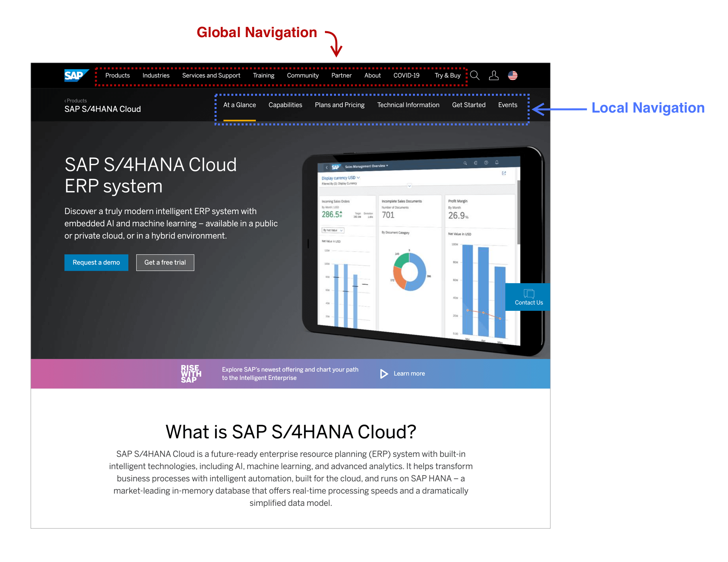Open the Industries menu item

coord(156,75)
